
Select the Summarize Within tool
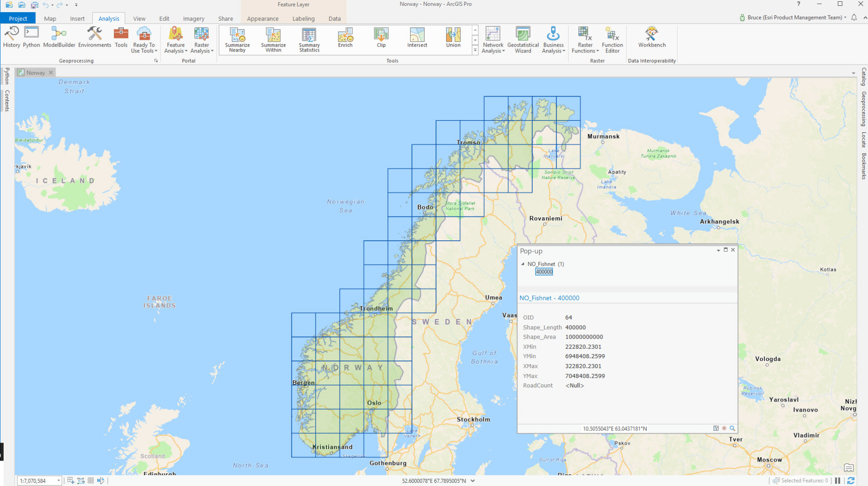[274, 40]
